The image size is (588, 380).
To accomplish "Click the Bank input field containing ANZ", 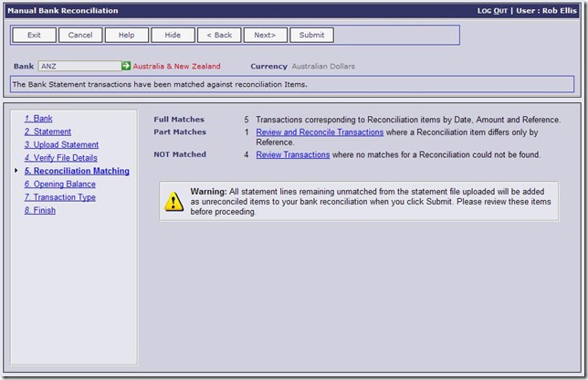I will tap(79, 67).
